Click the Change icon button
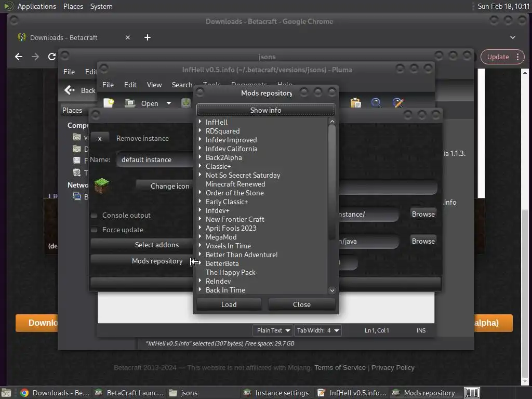Image resolution: width=532 pixels, height=399 pixels. tap(164, 186)
